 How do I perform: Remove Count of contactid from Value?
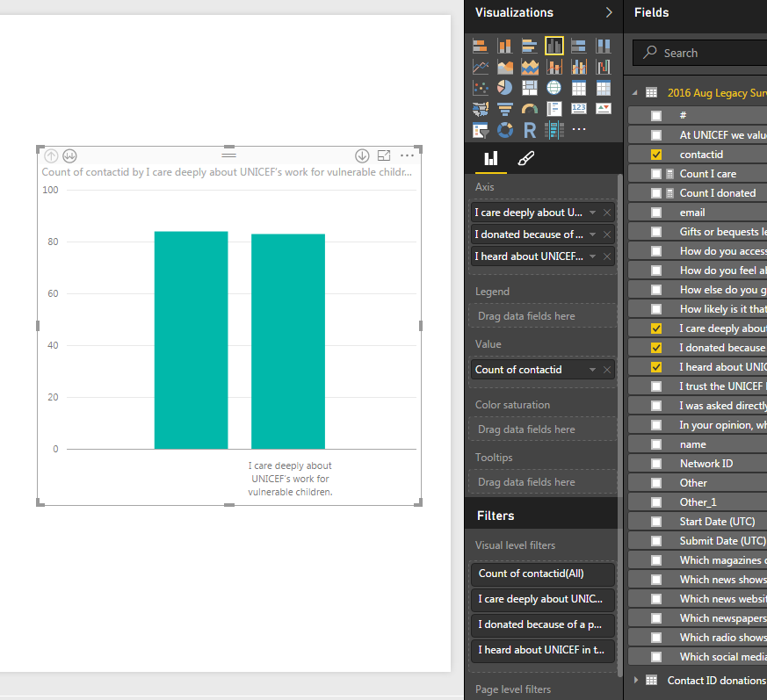coord(607,370)
